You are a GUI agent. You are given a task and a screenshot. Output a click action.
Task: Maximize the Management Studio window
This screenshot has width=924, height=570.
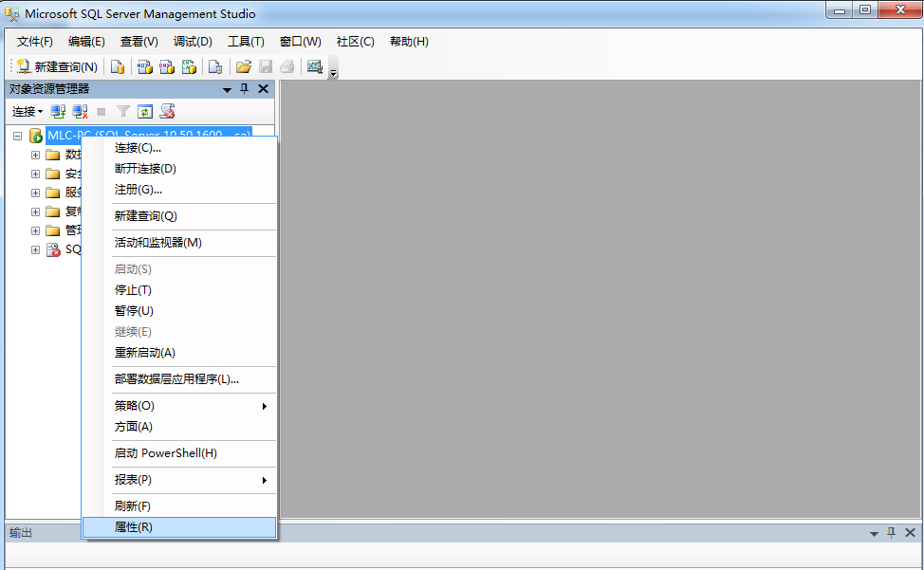(x=865, y=10)
